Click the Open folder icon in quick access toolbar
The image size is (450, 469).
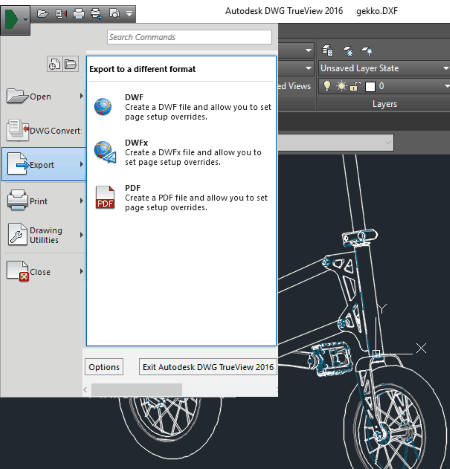[x=42, y=14]
